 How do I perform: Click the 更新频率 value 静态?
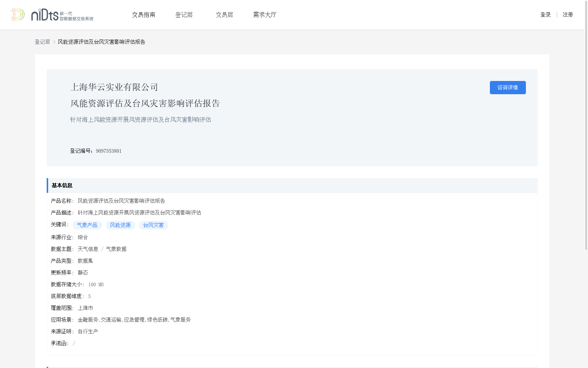tap(83, 273)
